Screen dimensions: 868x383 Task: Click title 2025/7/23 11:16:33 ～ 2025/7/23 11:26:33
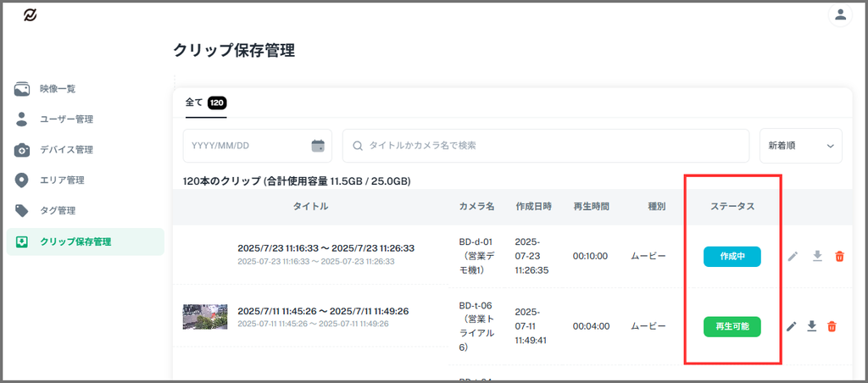[326, 248]
